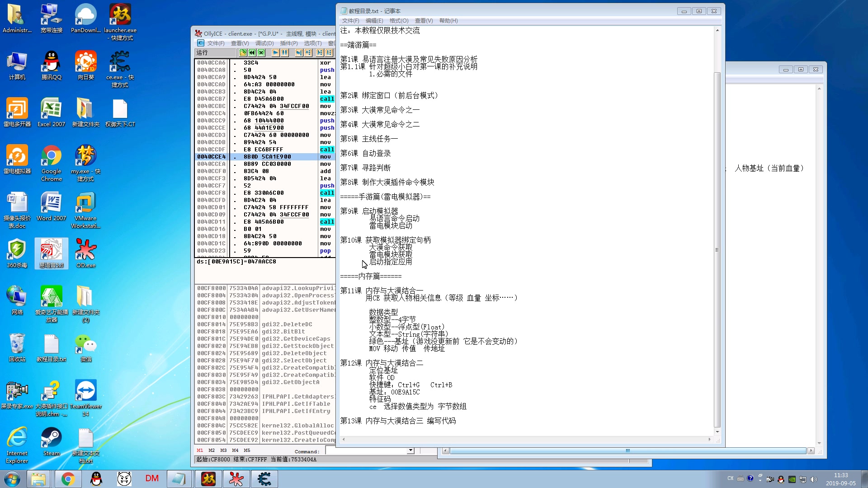This screenshot has width=868, height=488.
Task: Click the Trace into icon
Action: point(320,52)
